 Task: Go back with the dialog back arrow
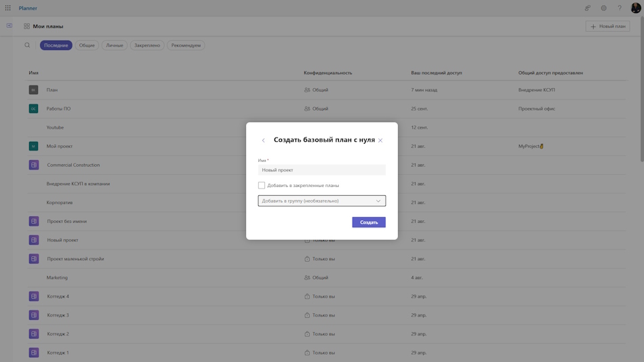(x=263, y=140)
